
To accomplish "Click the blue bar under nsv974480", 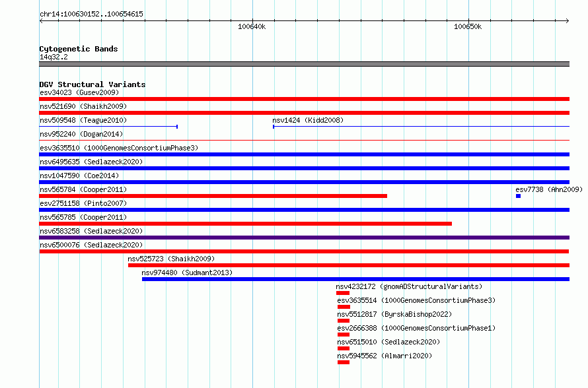I will click(355, 279).
